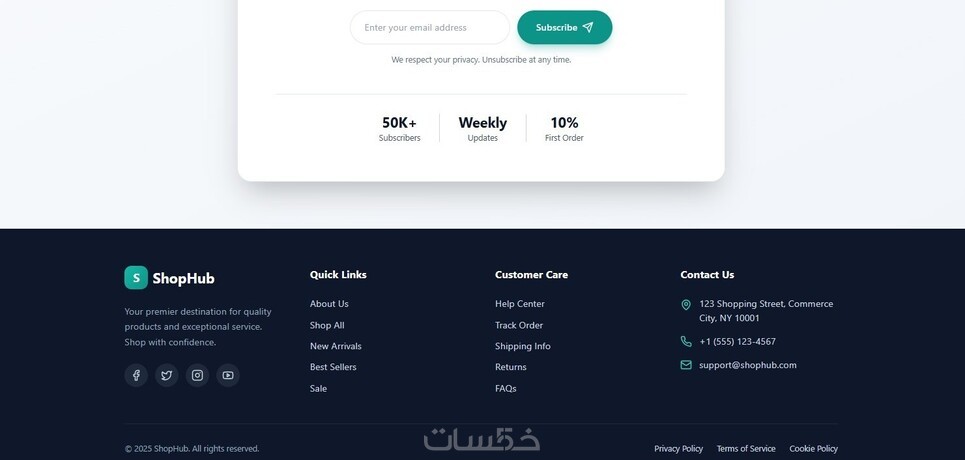Click the location pin icon
This screenshot has height=460, width=965.
tap(686, 305)
